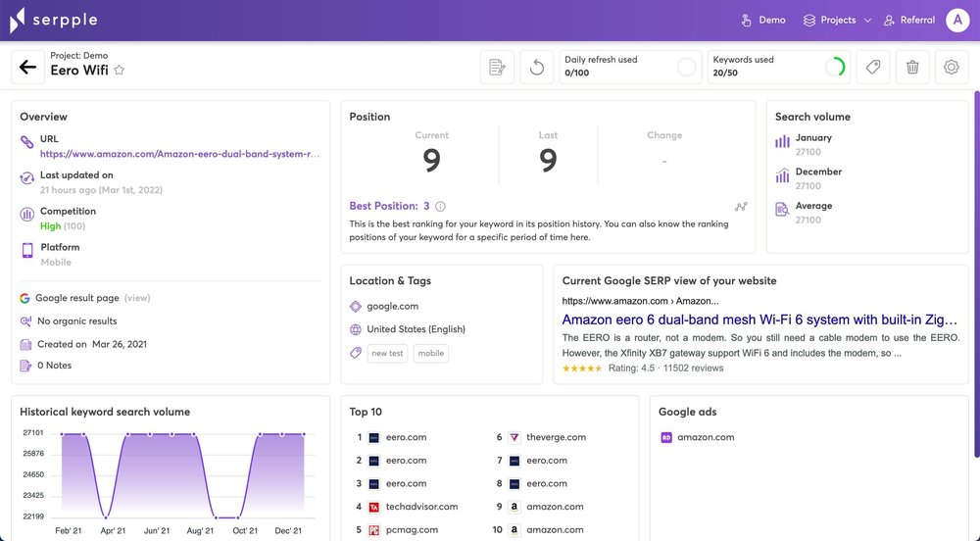This screenshot has width=980, height=541.
Task: Click techadvisor.com in Top 10
Action: pos(421,507)
